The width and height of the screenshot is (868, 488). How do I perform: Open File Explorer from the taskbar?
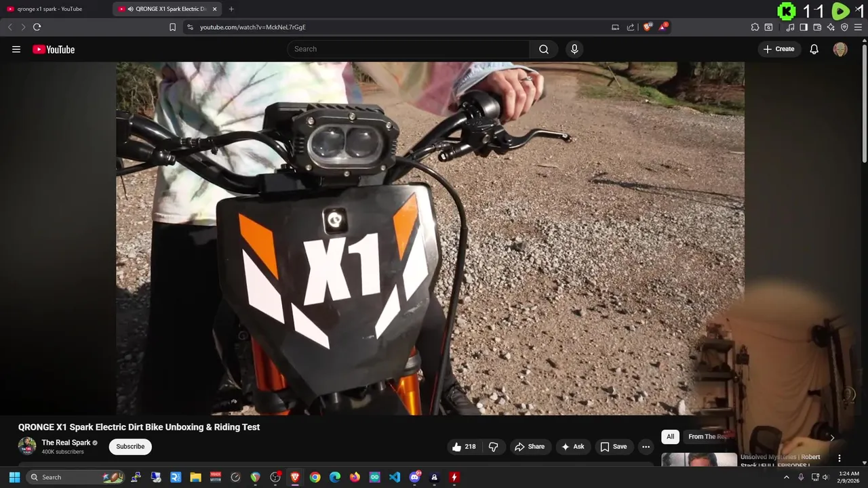click(195, 477)
